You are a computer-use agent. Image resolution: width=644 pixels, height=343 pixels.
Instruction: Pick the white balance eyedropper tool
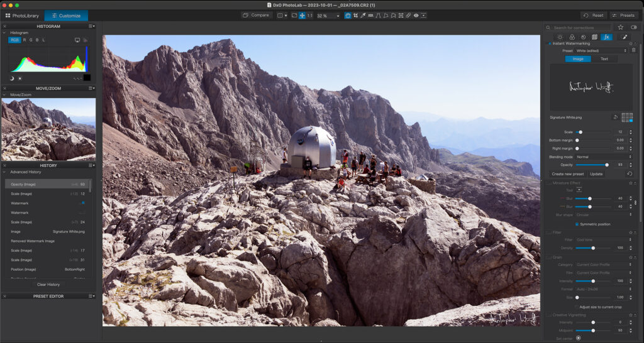[x=363, y=15]
